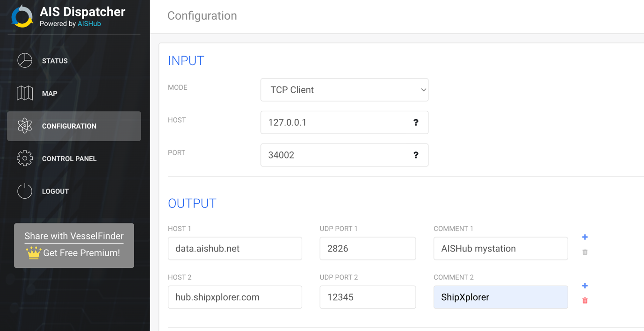Click the grey trash icon for Host 1
Image resolution: width=644 pixels, height=331 pixels.
click(x=585, y=252)
